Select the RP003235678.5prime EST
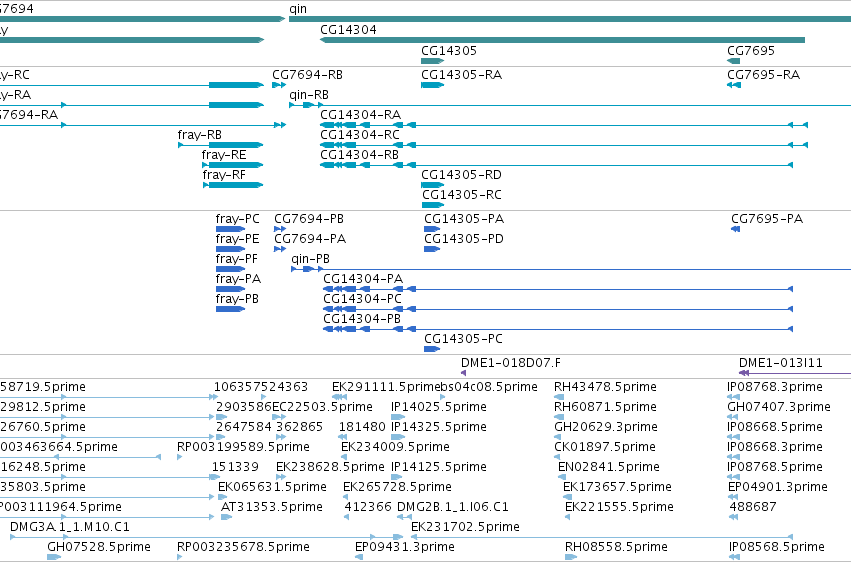The width and height of the screenshot is (851, 562). point(180,557)
